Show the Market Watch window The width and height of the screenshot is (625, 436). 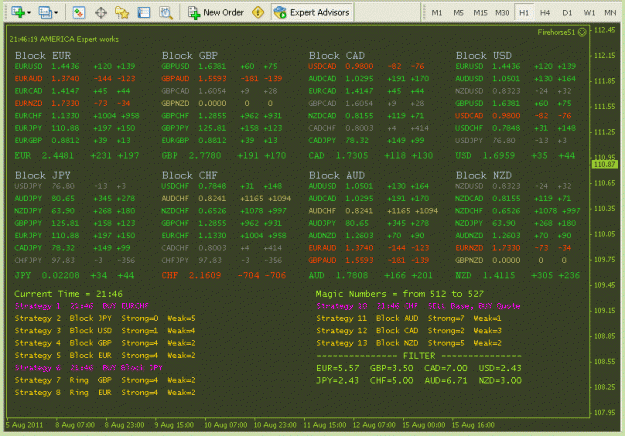pos(79,12)
